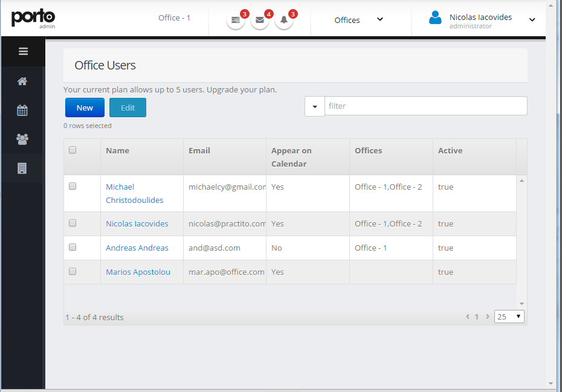Check the select-all header checkbox
This screenshot has width=562, height=392.
73,150
